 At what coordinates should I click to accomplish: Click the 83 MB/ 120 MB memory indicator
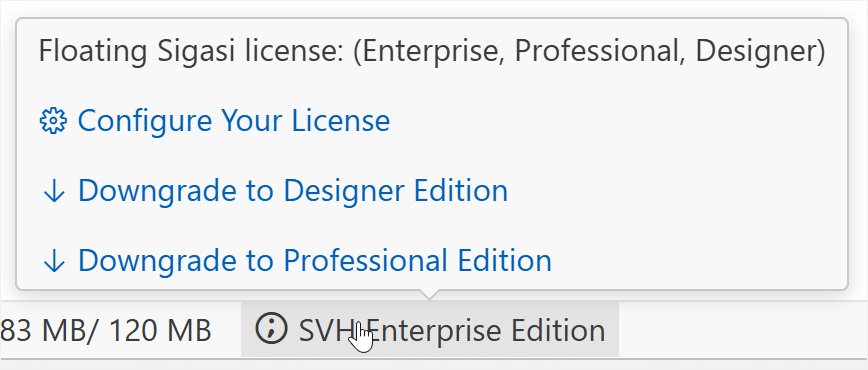pos(106,331)
